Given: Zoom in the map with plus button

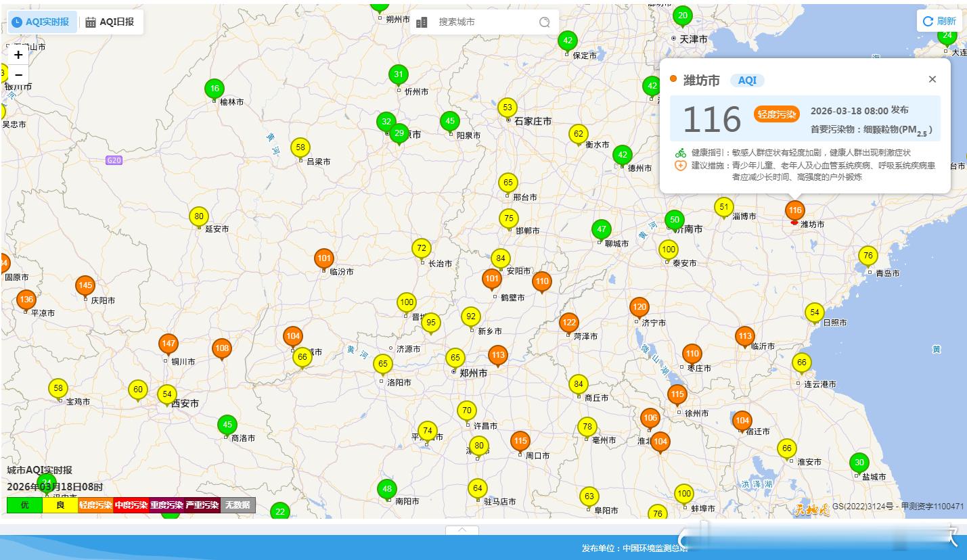Looking at the screenshot, I should [18, 55].
